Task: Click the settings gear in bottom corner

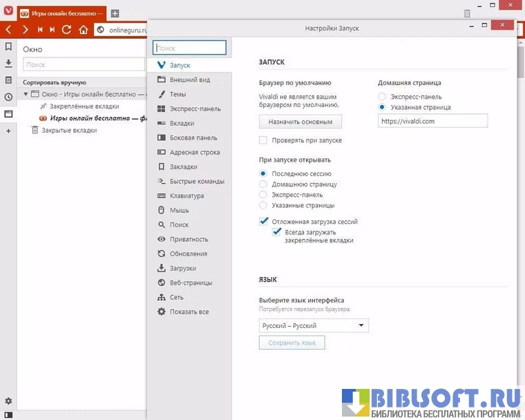Action: click(8, 401)
